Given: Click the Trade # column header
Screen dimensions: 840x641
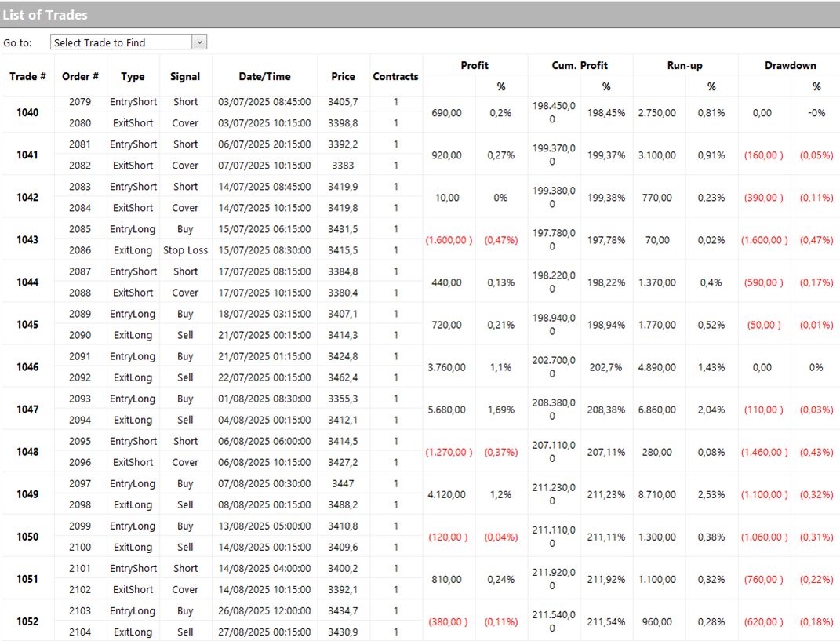Looking at the screenshot, I should point(27,76).
